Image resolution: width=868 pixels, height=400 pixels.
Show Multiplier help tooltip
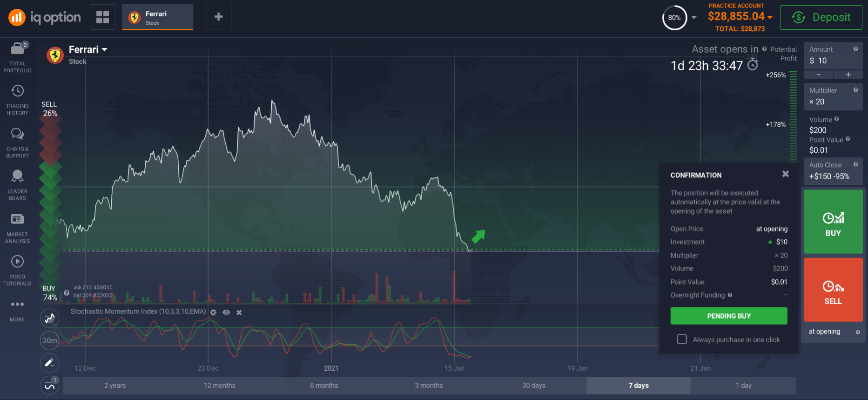pyautogui.click(x=855, y=90)
